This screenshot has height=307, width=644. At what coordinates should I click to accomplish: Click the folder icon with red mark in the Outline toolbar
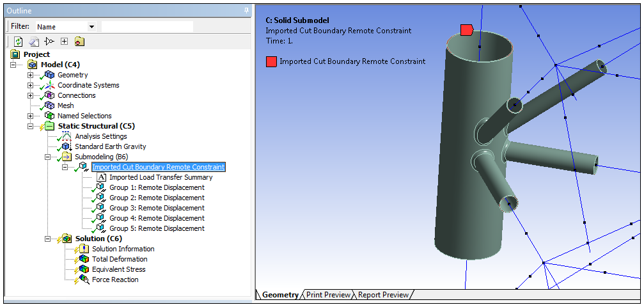click(79, 42)
